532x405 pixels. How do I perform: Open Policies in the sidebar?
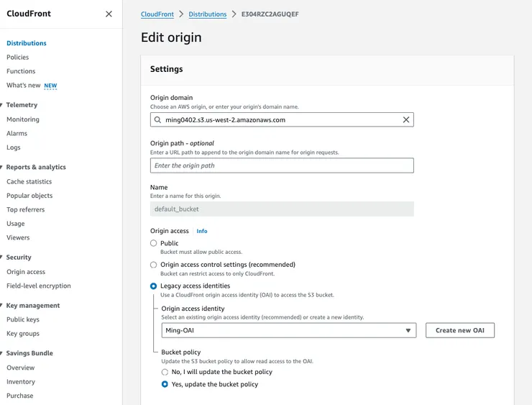[18, 58]
